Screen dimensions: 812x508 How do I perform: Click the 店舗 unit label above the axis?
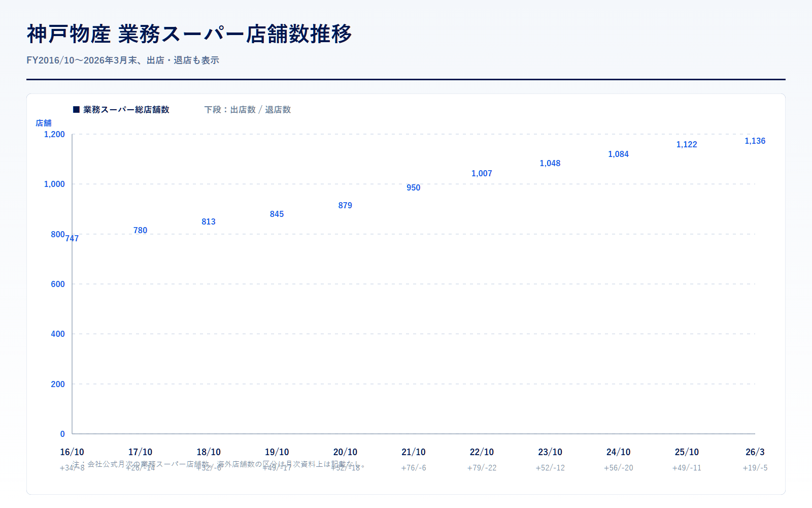pyautogui.click(x=44, y=123)
